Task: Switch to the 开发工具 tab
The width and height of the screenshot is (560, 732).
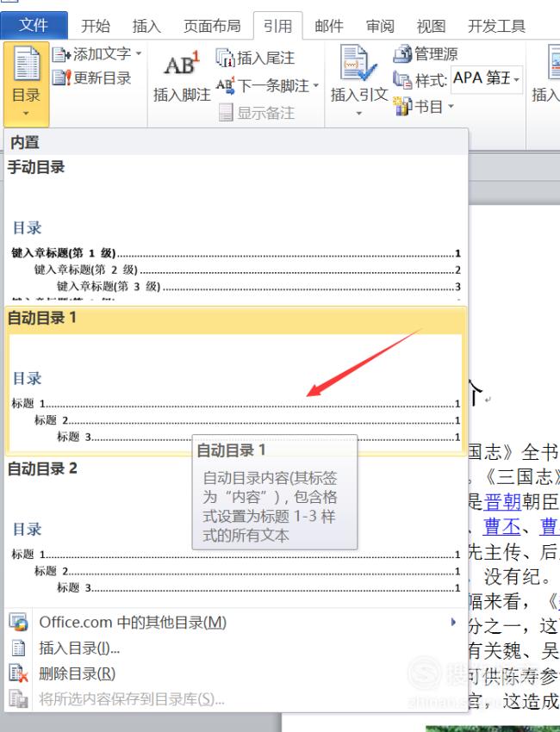Action: click(x=496, y=26)
